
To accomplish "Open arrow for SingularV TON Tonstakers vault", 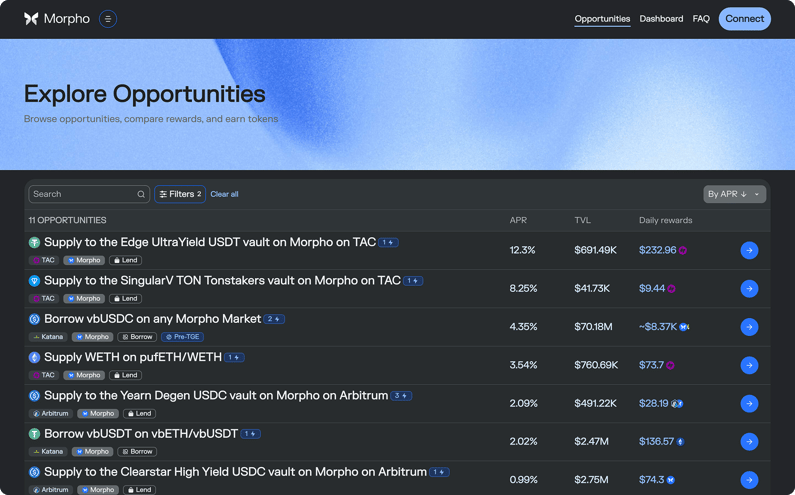I will tap(749, 289).
